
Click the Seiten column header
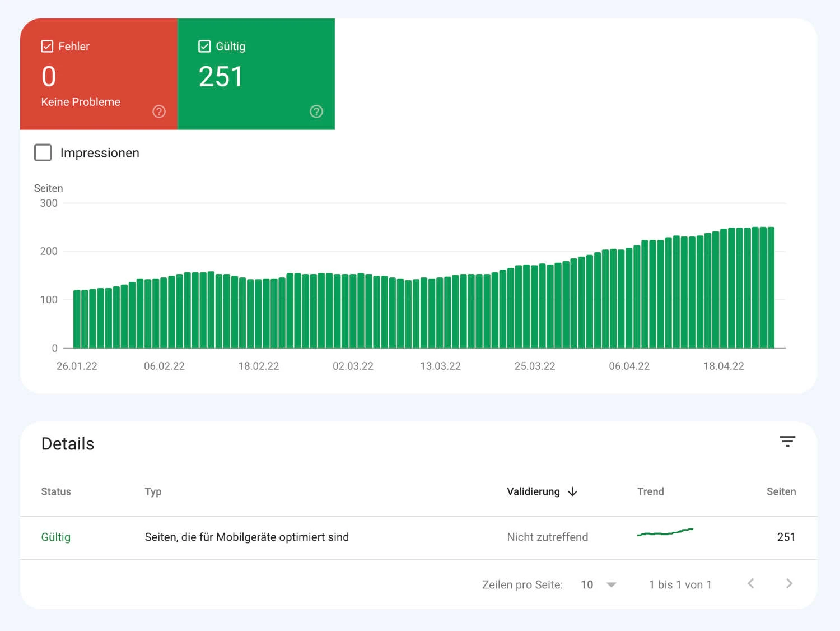point(781,491)
